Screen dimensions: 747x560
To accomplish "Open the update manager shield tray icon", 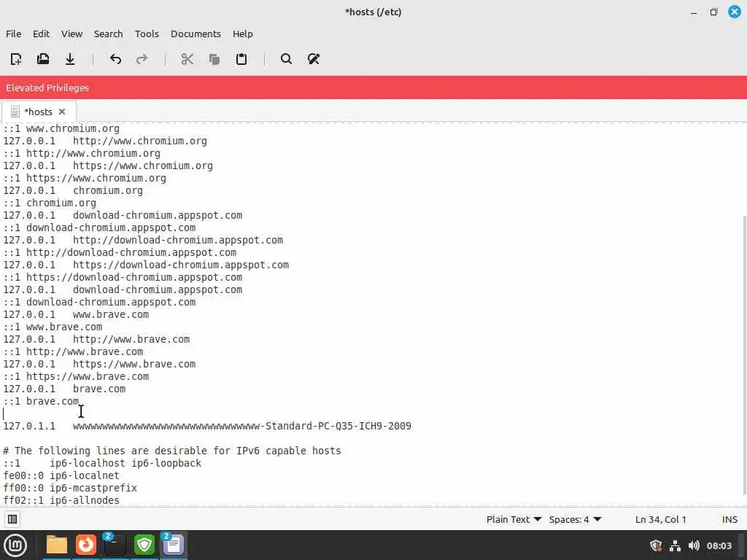I will (x=656, y=545).
